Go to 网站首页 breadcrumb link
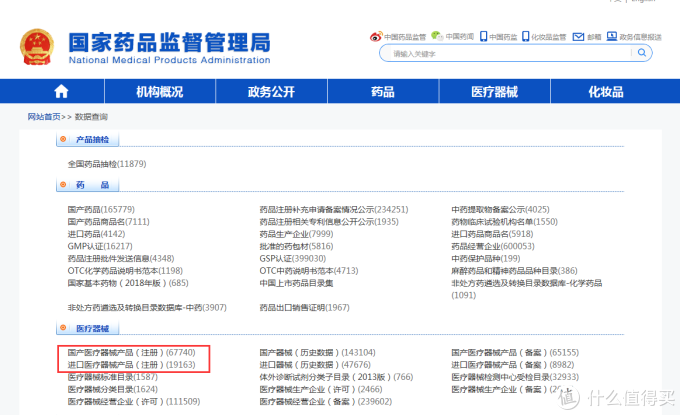 [x=44, y=117]
